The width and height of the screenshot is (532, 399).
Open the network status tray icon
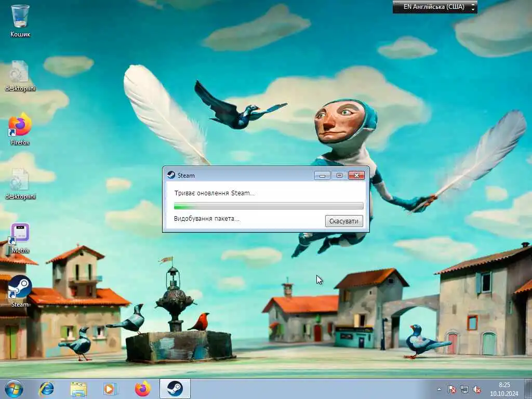click(x=464, y=390)
